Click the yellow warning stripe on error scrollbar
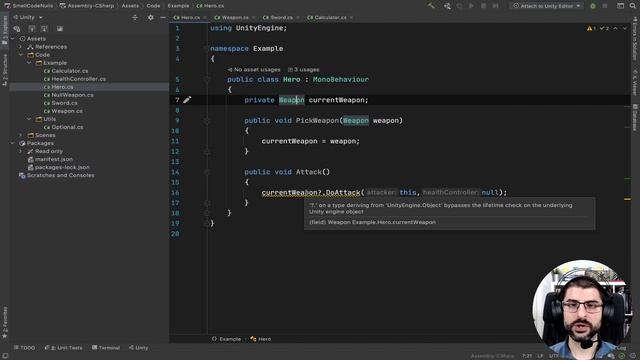 tap(627, 199)
